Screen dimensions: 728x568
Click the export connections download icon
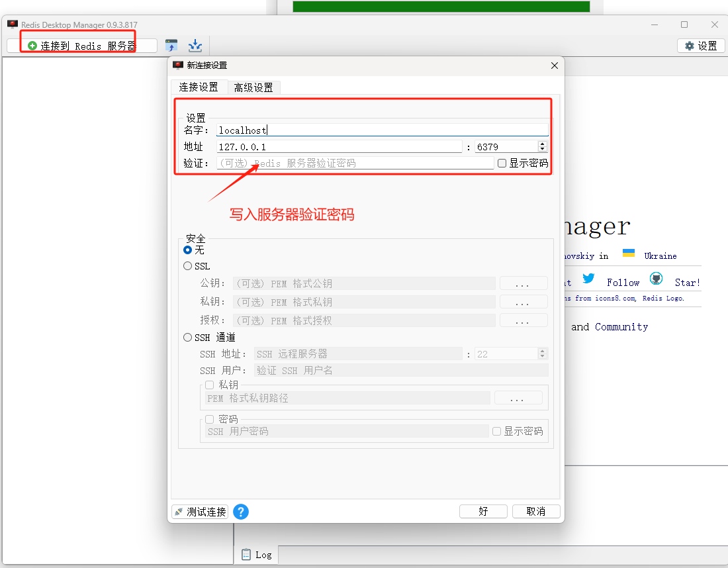195,45
